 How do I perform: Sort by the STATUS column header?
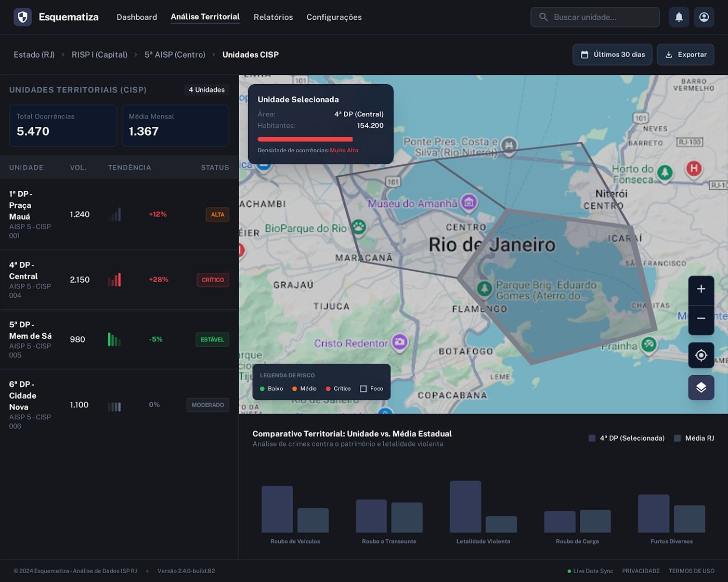click(215, 167)
